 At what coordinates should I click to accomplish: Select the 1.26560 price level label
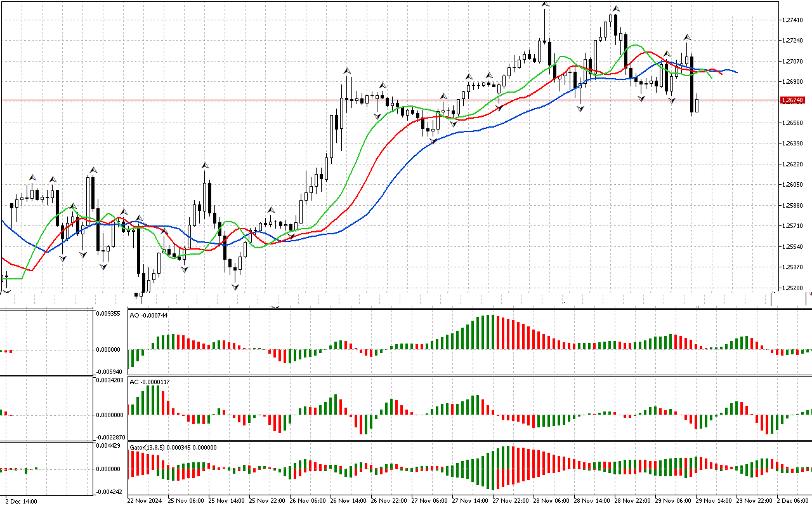[x=794, y=123]
